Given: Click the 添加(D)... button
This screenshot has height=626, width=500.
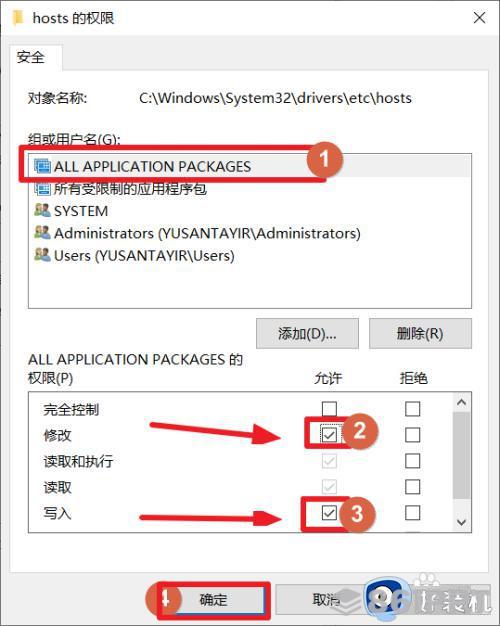Looking at the screenshot, I should 307,333.
